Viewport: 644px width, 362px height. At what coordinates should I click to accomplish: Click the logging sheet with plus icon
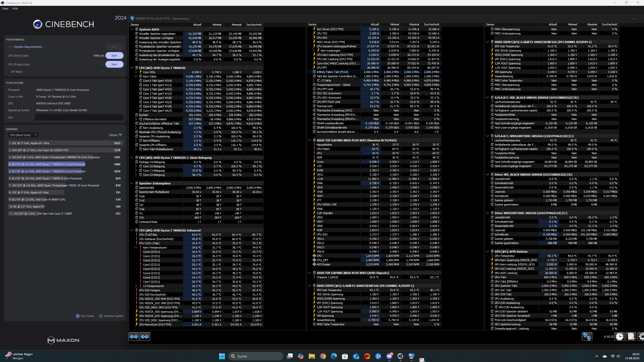click(x=631, y=337)
